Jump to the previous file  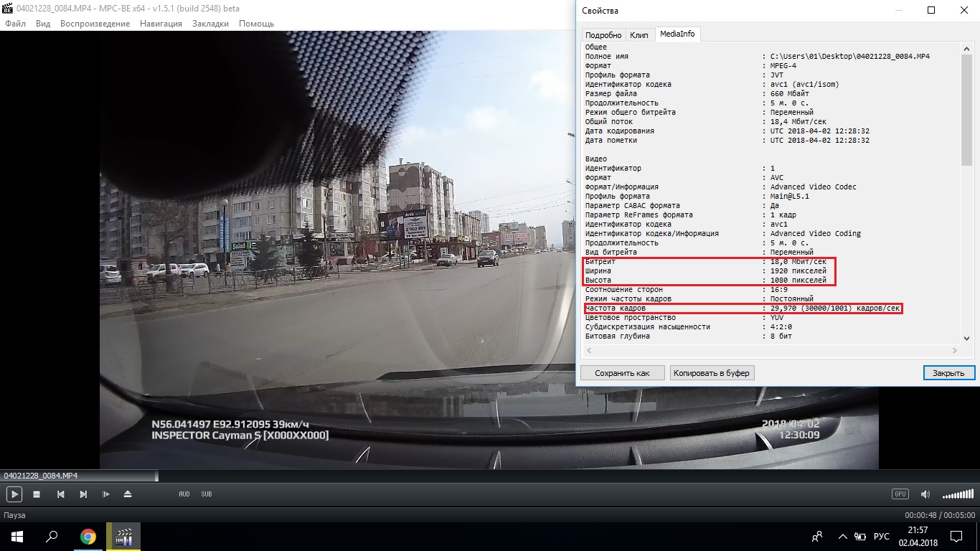pyautogui.click(x=61, y=494)
